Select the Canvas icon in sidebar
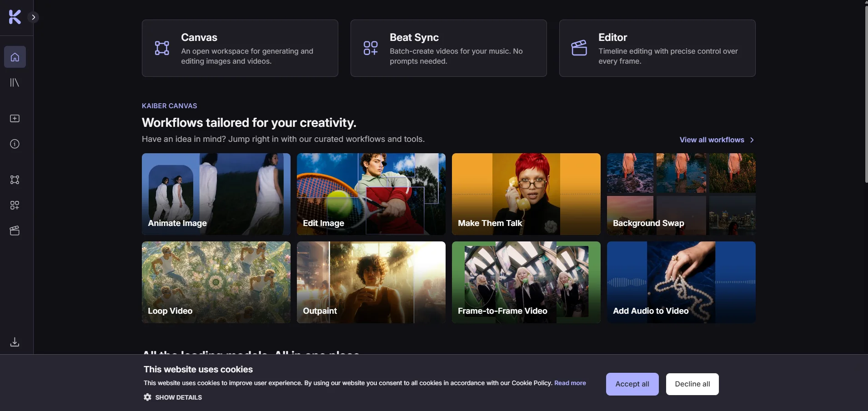868x411 pixels. click(15, 180)
